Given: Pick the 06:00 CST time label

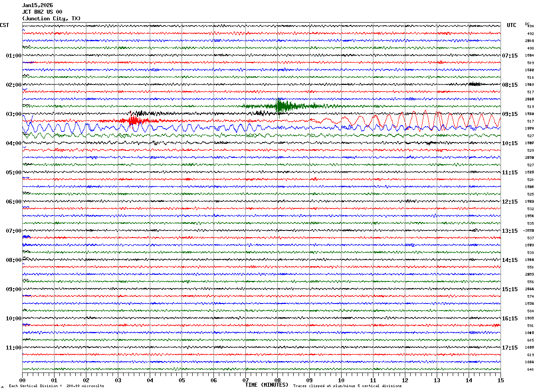Looking at the screenshot, I should point(13,202).
